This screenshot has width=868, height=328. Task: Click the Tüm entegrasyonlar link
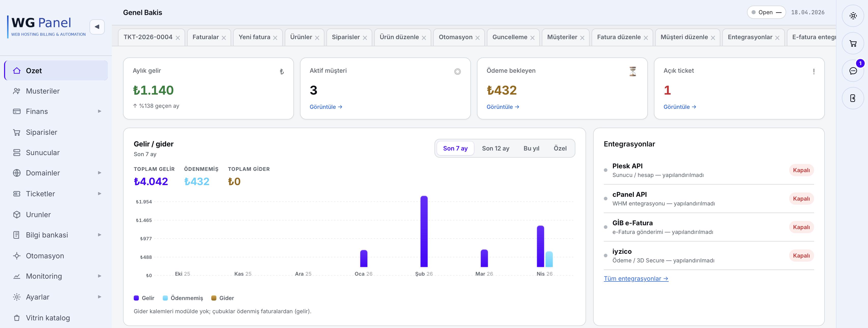coord(636,278)
